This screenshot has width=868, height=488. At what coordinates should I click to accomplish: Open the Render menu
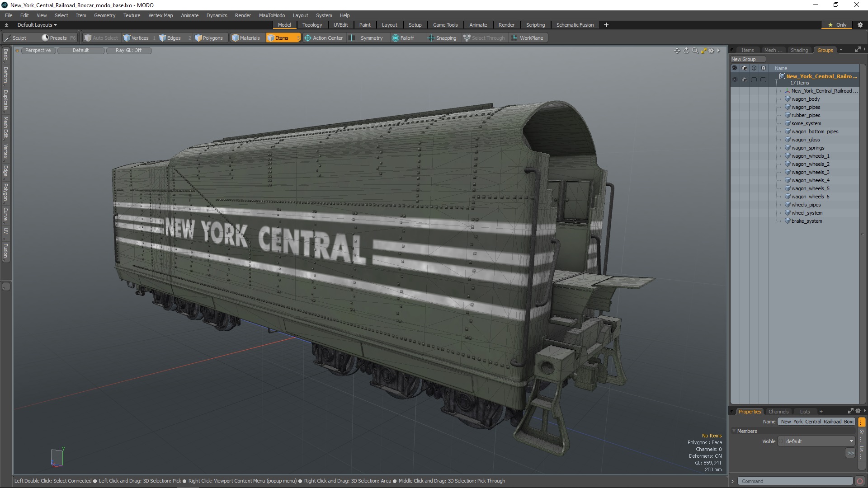tap(243, 15)
